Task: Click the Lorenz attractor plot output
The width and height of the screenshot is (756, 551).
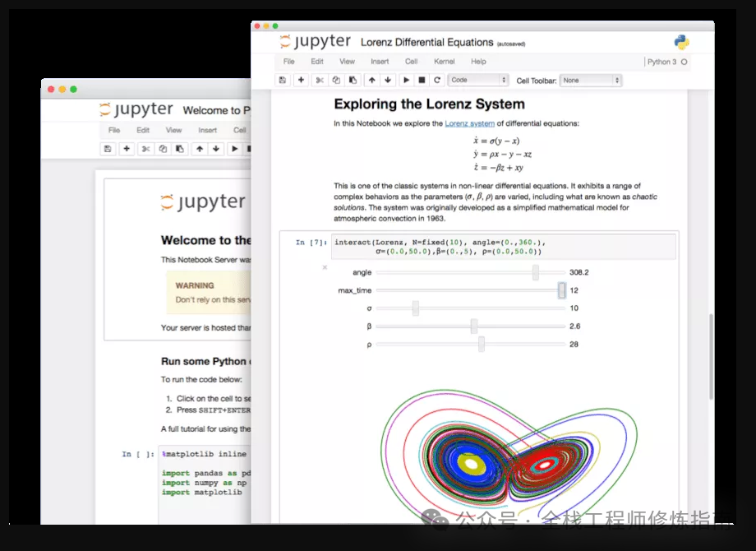Action: (509, 456)
